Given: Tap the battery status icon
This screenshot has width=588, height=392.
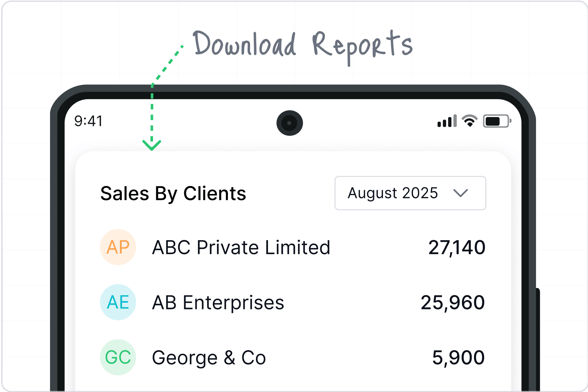Looking at the screenshot, I should [497, 121].
